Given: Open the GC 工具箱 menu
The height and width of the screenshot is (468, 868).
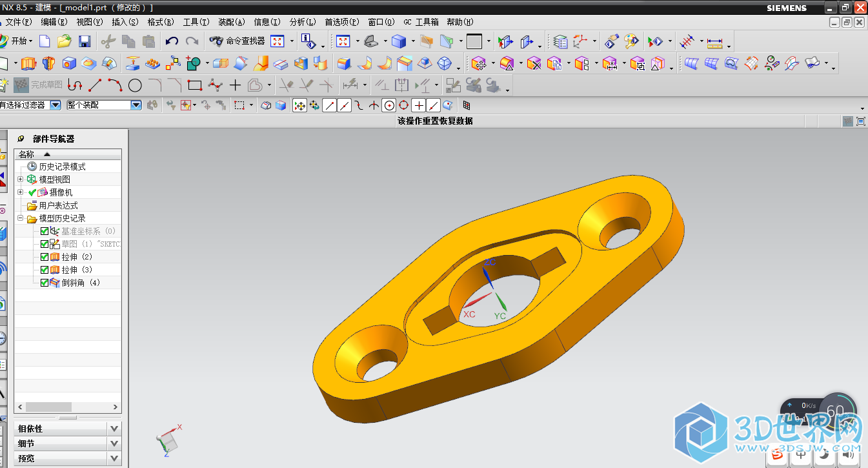Looking at the screenshot, I should (x=421, y=22).
